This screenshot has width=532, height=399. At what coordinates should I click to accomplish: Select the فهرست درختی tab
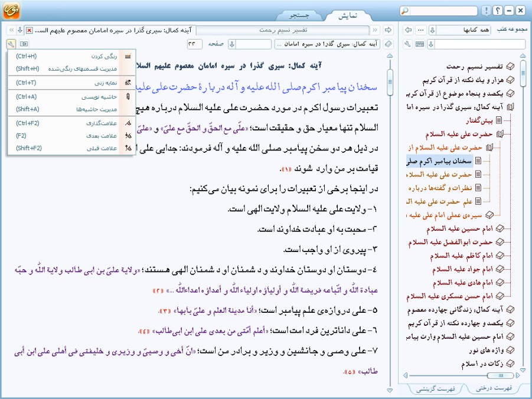tap(494, 388)
